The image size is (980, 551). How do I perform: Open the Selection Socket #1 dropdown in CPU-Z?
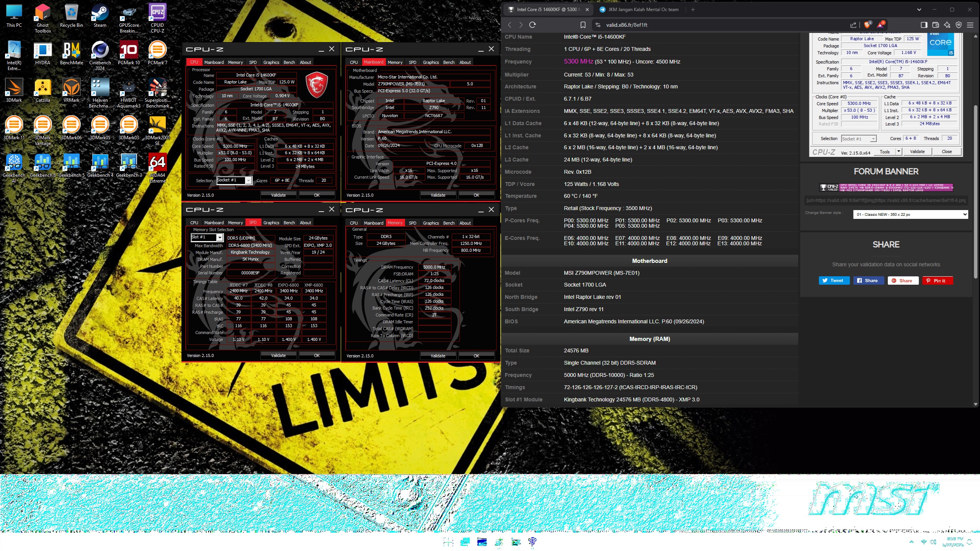tap(234, 180)
